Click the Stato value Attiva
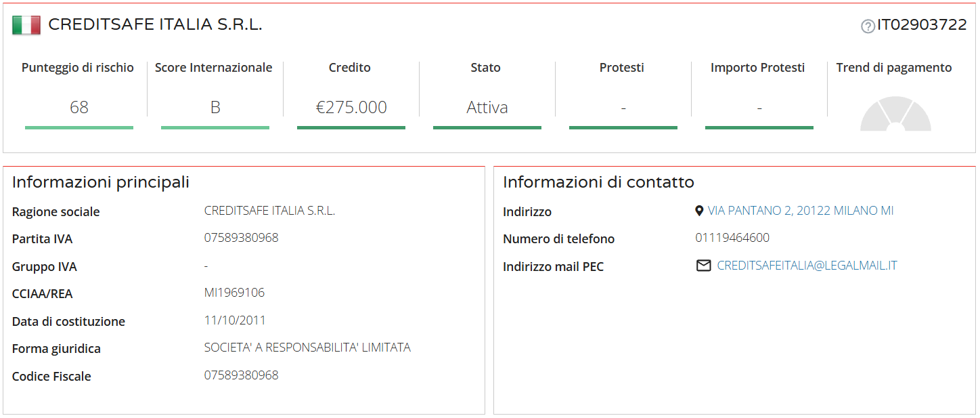The image size is (980, 418). pos(487,107)
